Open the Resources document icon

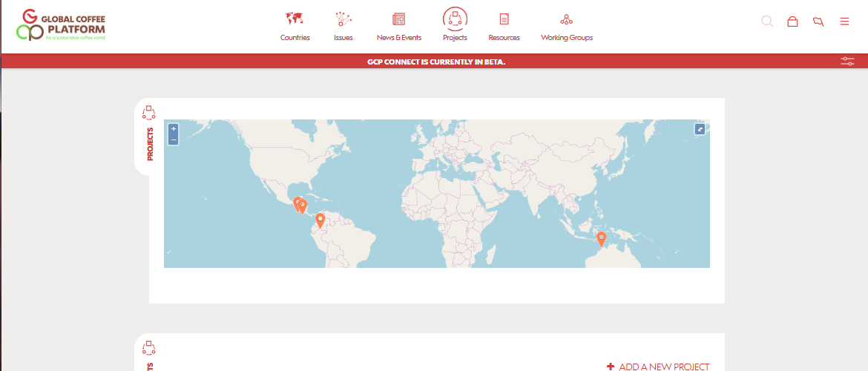click(x=504, y=19)
